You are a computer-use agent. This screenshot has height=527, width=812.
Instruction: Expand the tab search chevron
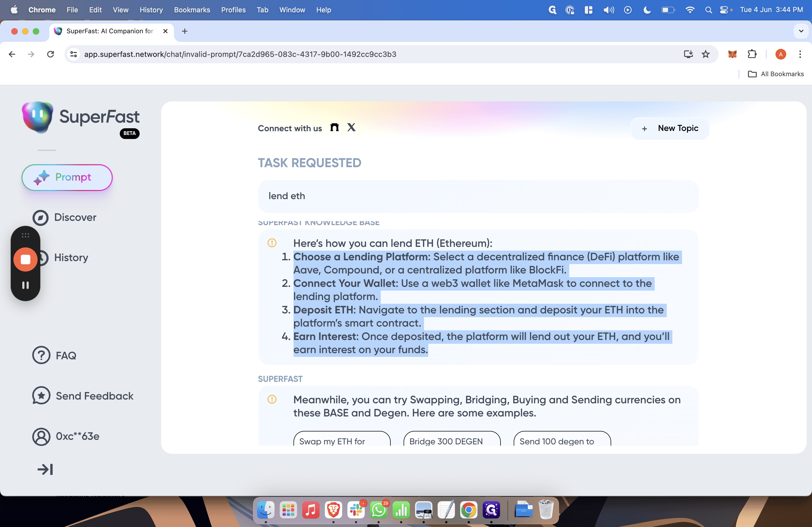(801, 31)
